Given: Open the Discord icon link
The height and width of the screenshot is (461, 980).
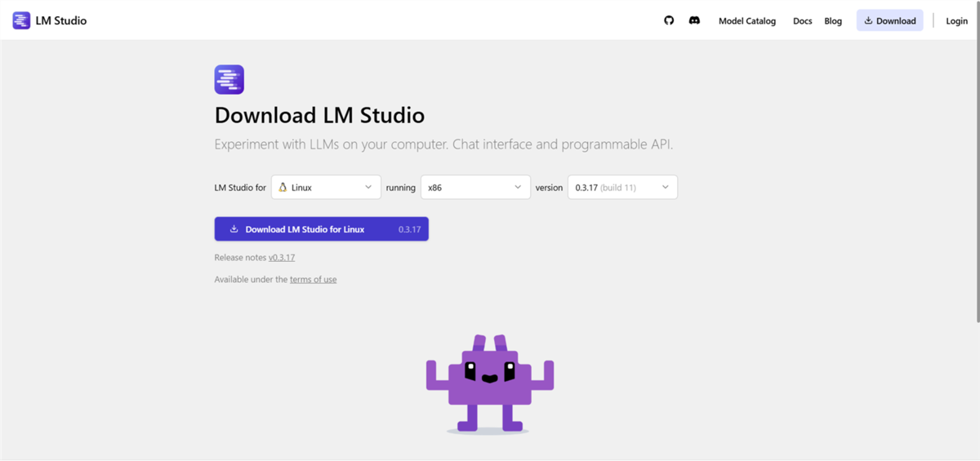Looking at the screenshot, I should tap(694, 20).
